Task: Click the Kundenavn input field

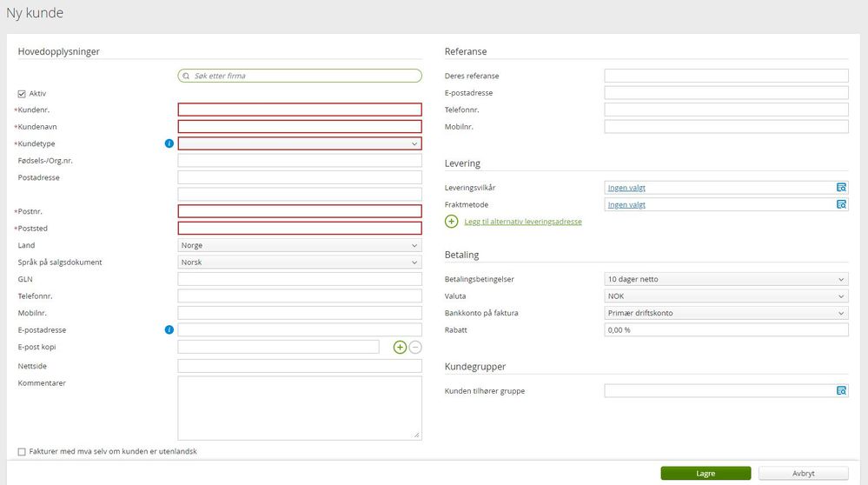Action: click(300, 127)
